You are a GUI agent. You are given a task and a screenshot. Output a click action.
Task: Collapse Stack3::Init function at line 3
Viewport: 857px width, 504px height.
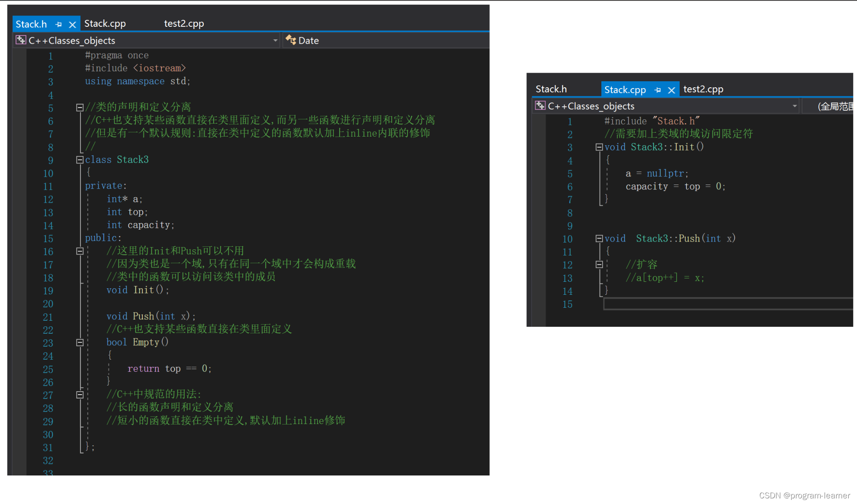click(599, 147)
